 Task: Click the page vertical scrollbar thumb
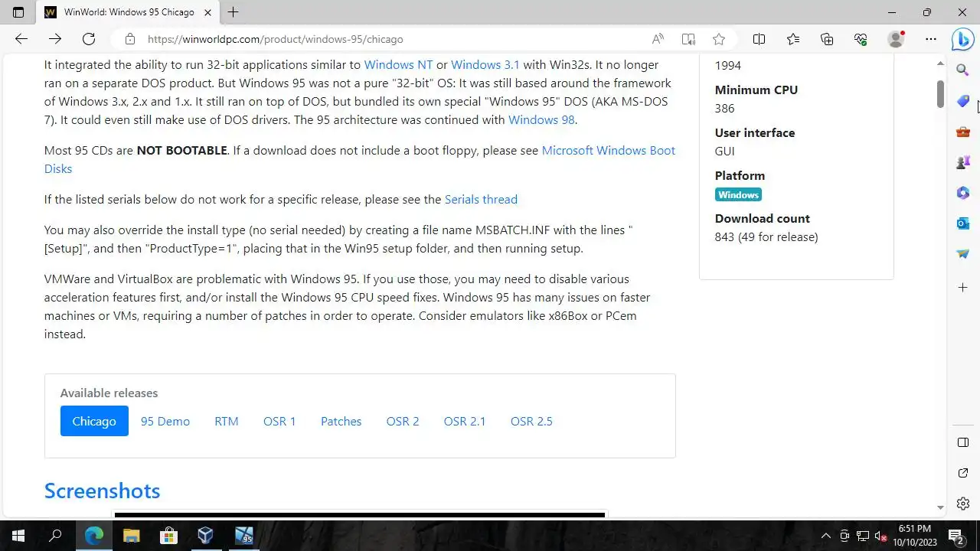click(941, 93)
